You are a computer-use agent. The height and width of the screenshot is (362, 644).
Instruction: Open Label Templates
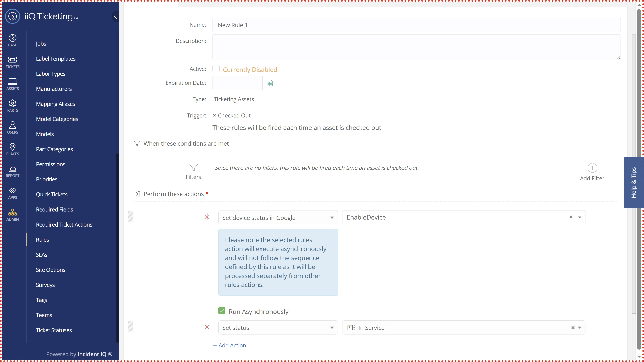coord(56,59)
